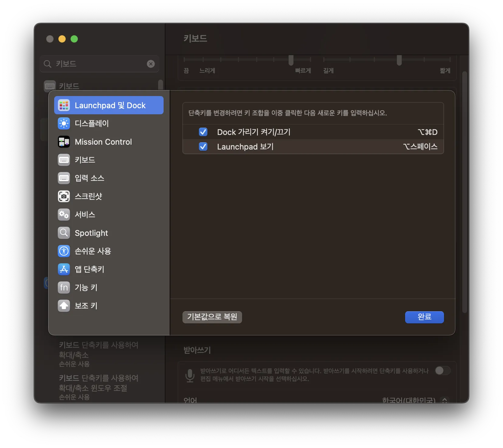Viewport: 503px width, 448px height.
Task: Clear the search field with the x button
Action: click(x=151, y=64)
